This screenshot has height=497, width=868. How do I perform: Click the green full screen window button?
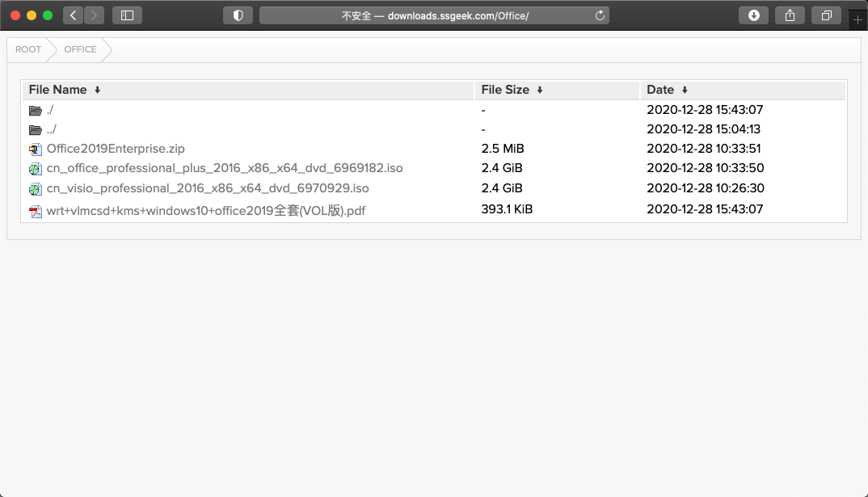tap(48, 15)
